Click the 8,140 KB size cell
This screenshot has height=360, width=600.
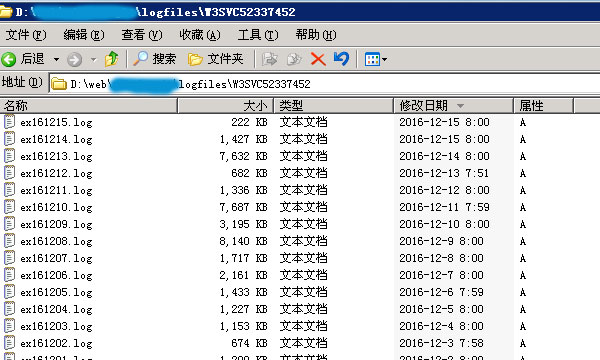coord(243,241)
